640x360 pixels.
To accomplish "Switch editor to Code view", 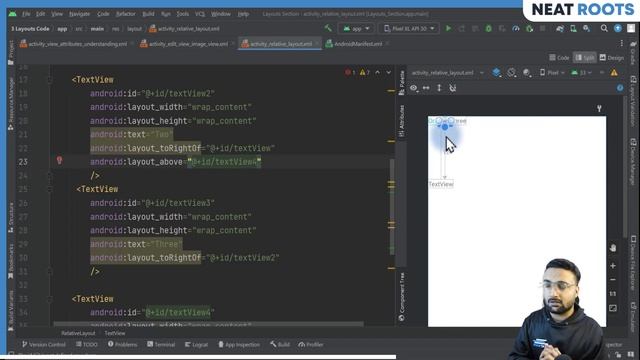I will tap(559, 58).
